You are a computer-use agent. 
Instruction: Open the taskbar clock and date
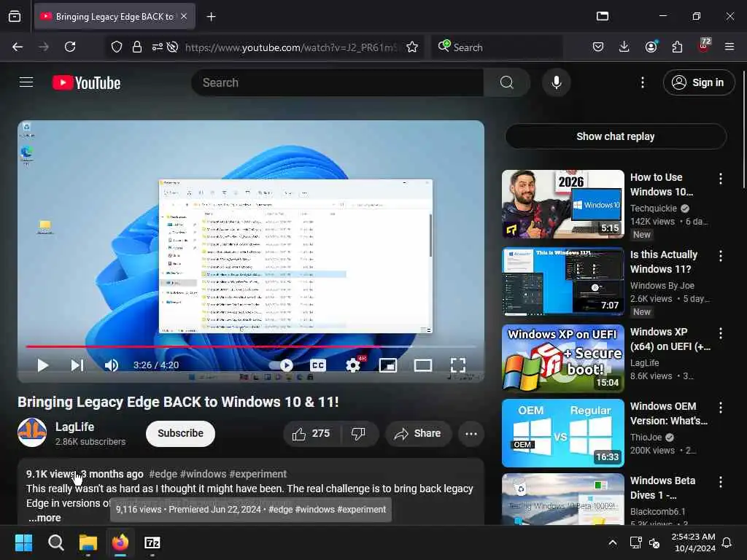click(x=693, y=542)
